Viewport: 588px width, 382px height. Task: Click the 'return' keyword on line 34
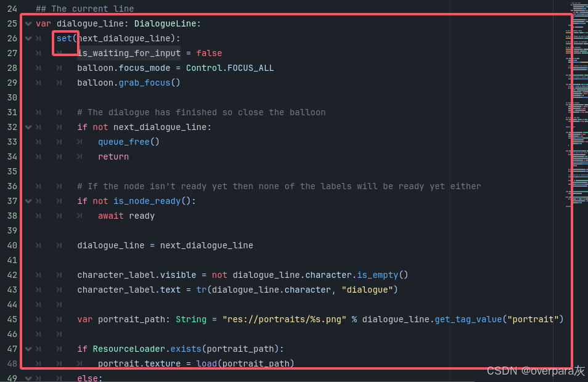(113, 156)
